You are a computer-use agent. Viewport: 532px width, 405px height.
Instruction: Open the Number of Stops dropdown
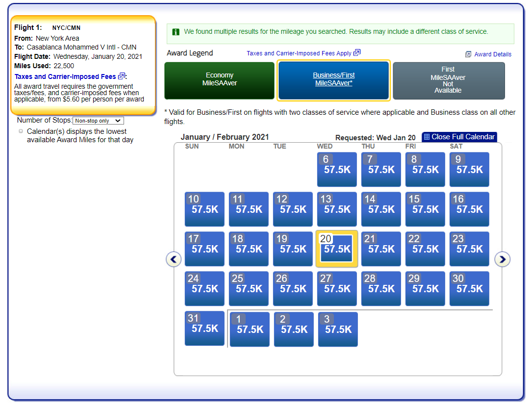point(98,121)
